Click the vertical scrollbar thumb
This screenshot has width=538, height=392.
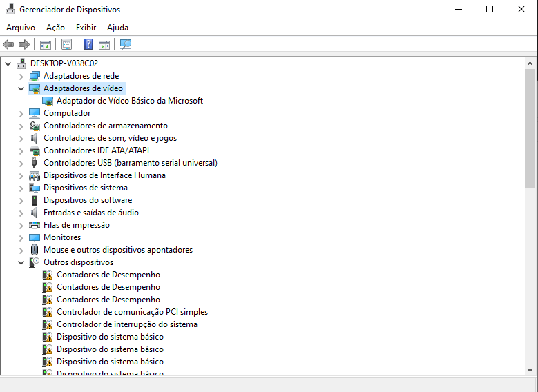(x=530, y=128)
